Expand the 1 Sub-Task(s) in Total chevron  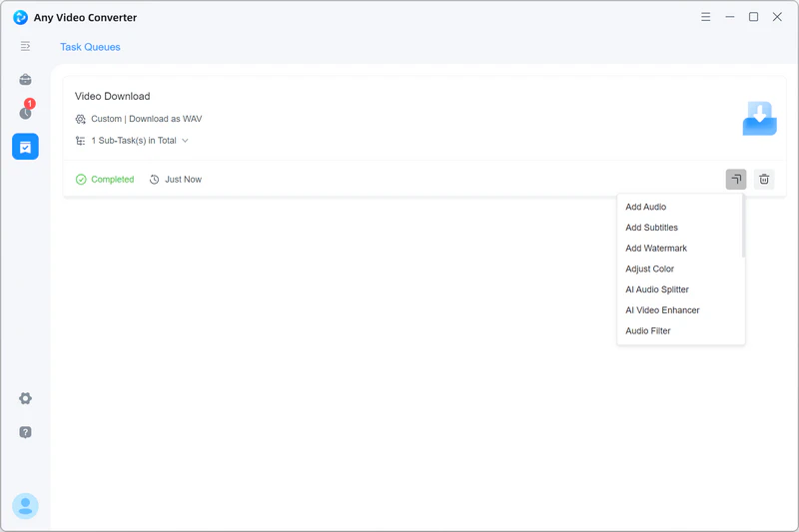pyautogui.click(x=185, y=141)
